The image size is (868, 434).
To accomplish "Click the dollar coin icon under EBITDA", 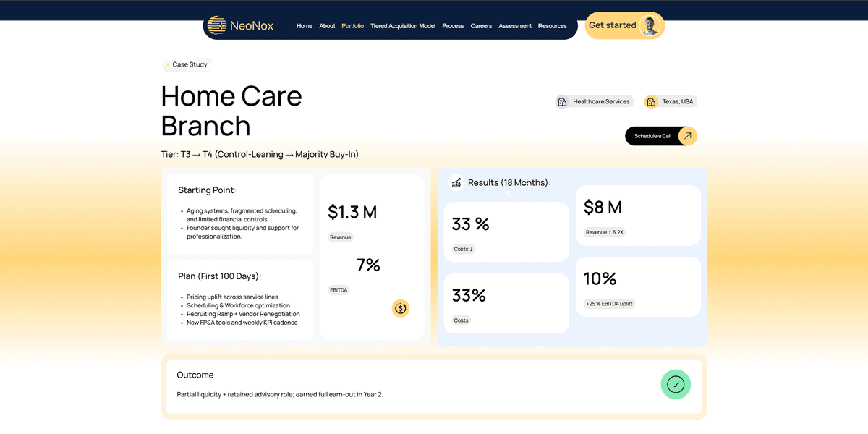I will [x=401, y=309].
